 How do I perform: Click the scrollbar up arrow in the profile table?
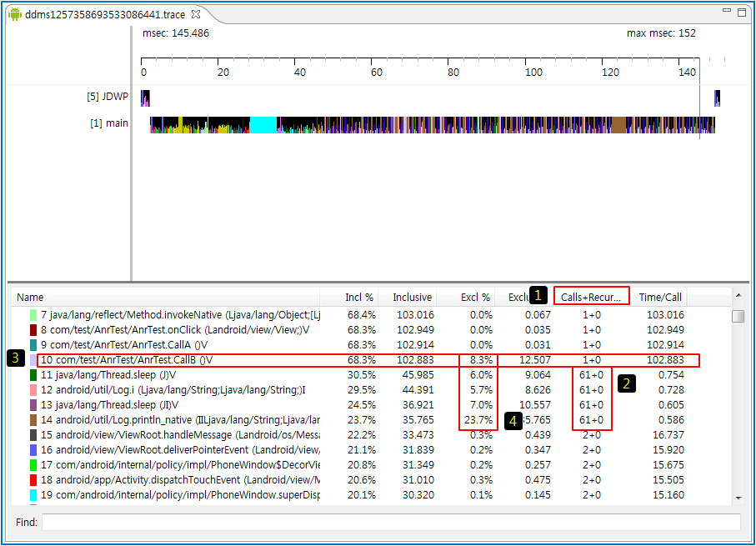click(x=738, y=296)
